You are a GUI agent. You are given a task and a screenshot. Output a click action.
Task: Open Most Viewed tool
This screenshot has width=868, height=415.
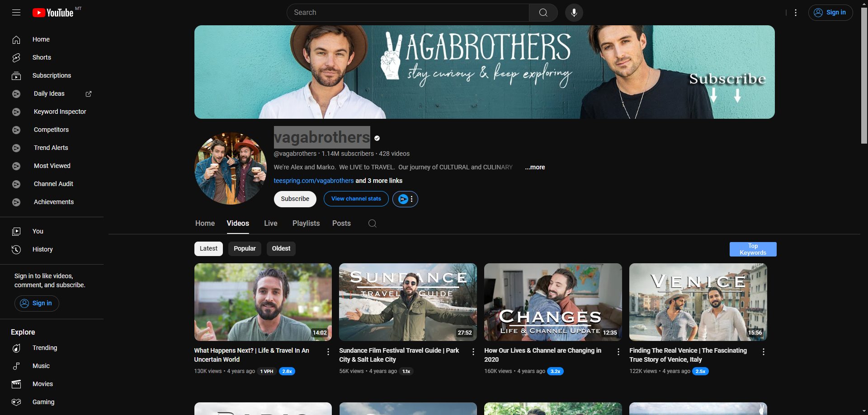52,166
